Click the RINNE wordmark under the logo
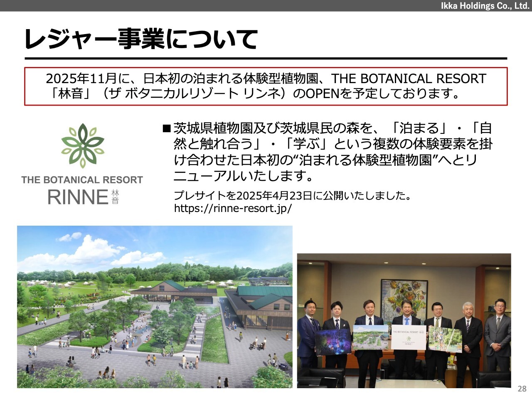 pyautogui.click(x=78, y=197)
